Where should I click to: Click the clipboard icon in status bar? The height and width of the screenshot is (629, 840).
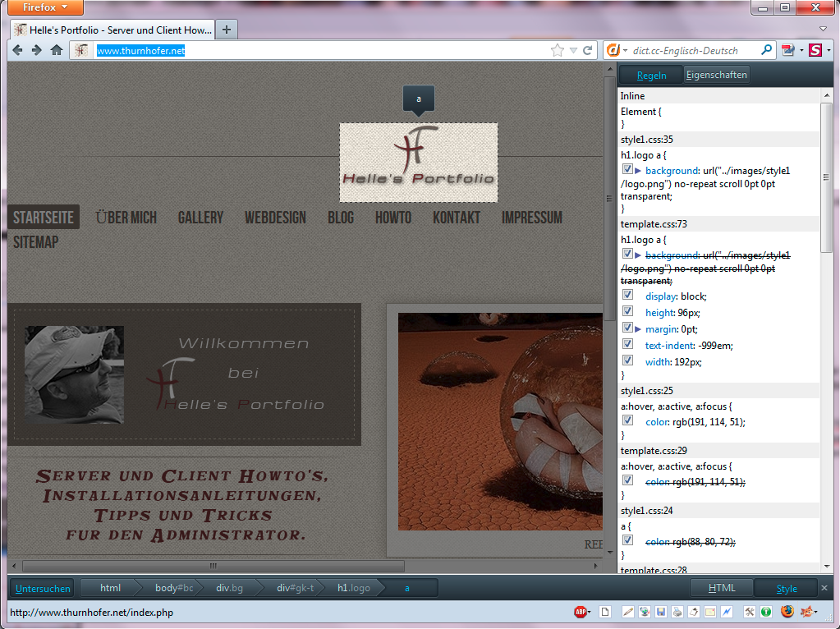point(694,612)
